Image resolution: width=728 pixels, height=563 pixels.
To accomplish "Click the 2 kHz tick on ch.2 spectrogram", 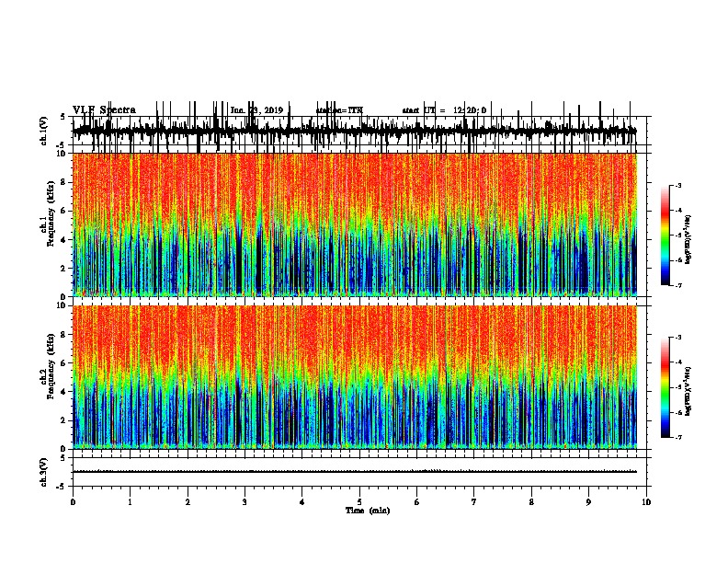I will pos(63,420).
